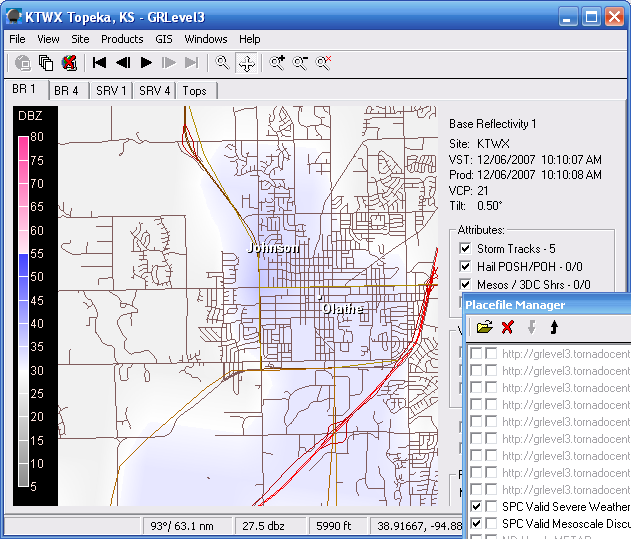This screenshot has width=631, height=539.
Task: Click the Placefile Manager title bar
Action: coord(547,305)
